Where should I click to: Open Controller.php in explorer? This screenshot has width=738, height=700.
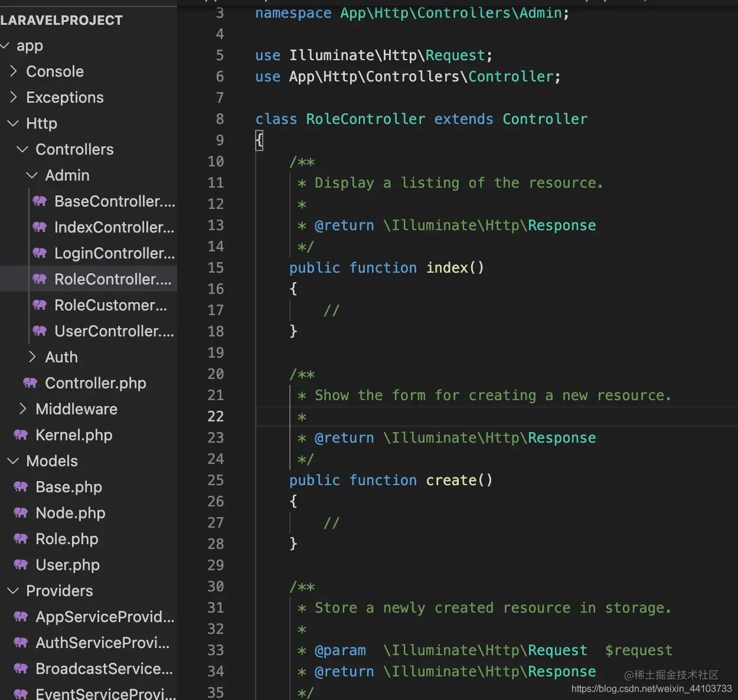(89, 383)
